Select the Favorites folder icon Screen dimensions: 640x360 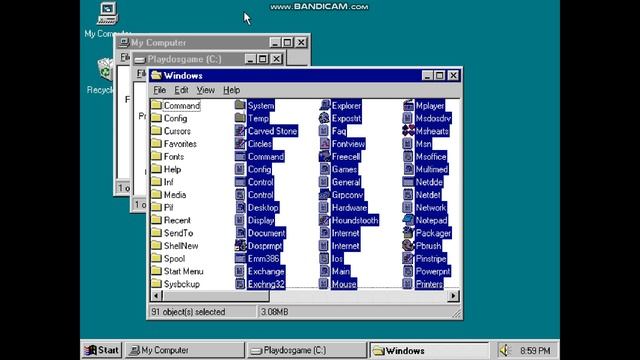tap(156, 144)
